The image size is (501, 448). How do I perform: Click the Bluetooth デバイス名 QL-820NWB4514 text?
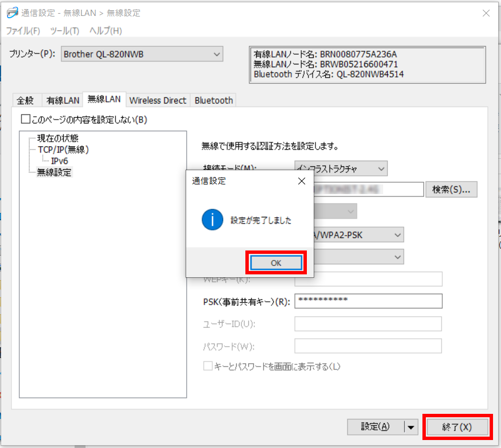pos(329,74)
